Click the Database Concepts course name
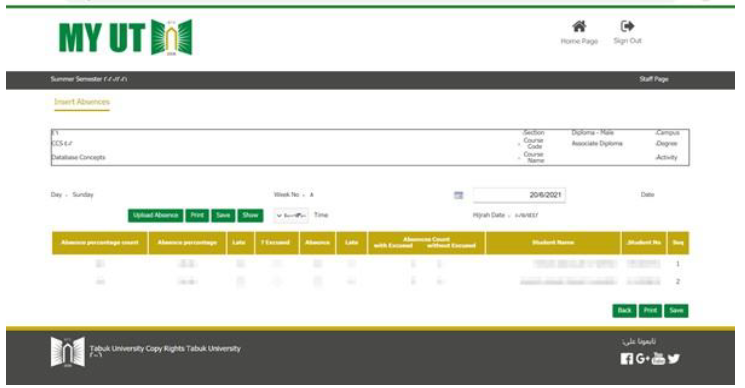The height and width of the screenshot is (388, 745). pyautogui.click(x=78, y=157)
